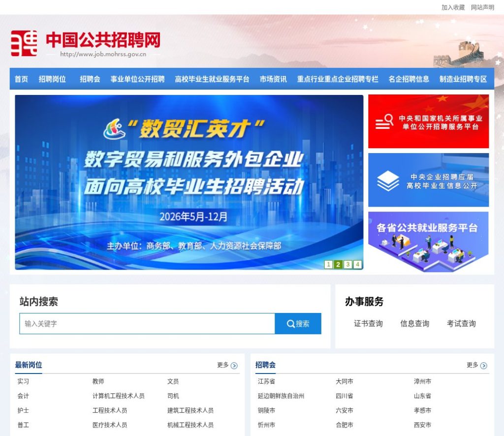Open the 网站声明 link
The width and height of the screenshot is (504, 436).
pos(482,7)
